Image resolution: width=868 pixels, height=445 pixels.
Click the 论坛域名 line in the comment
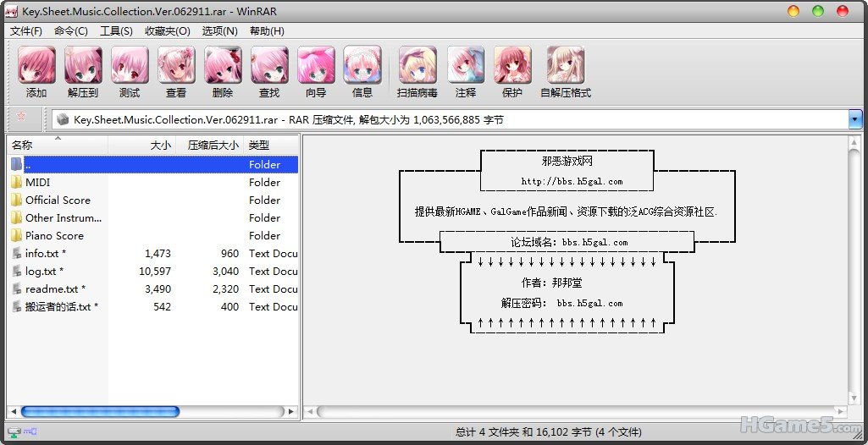[569, 242]
